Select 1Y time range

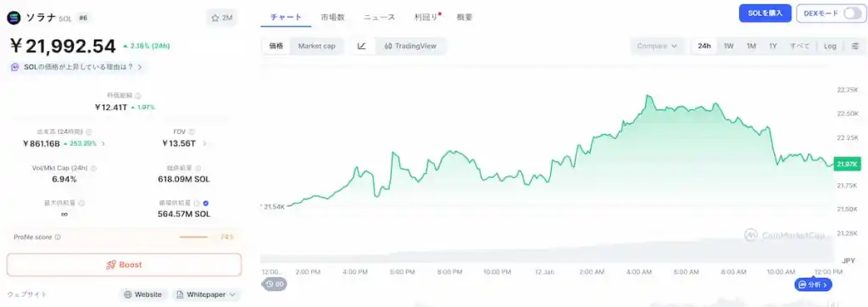click(x=773, y=46)
